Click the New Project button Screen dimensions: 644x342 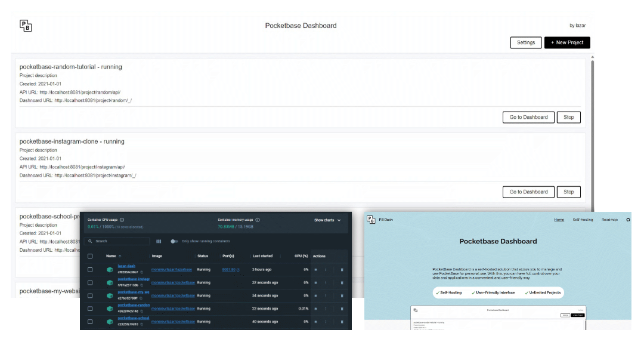(567, 42)
